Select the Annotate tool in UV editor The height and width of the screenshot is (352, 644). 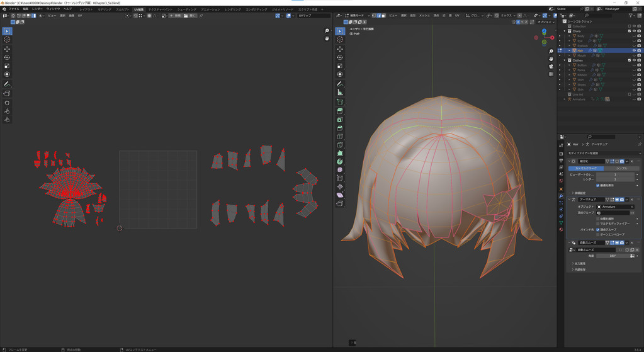tap(7, 84)
